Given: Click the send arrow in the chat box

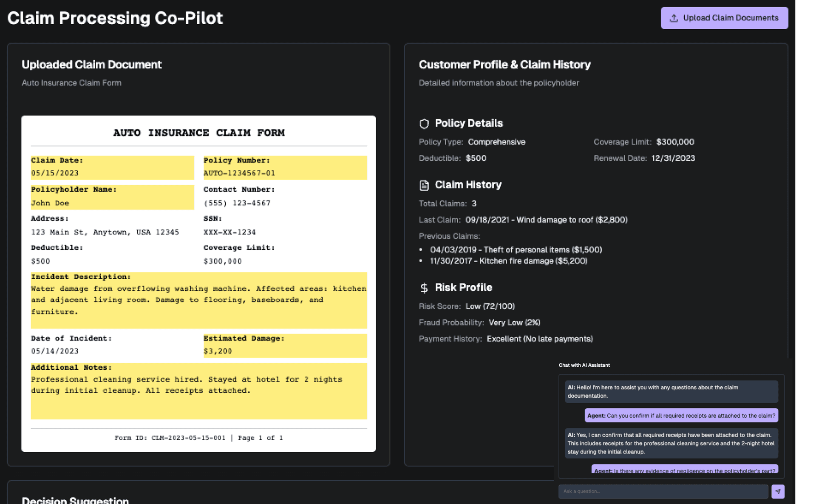Looking at the screenshot, I should coord(778,491).
